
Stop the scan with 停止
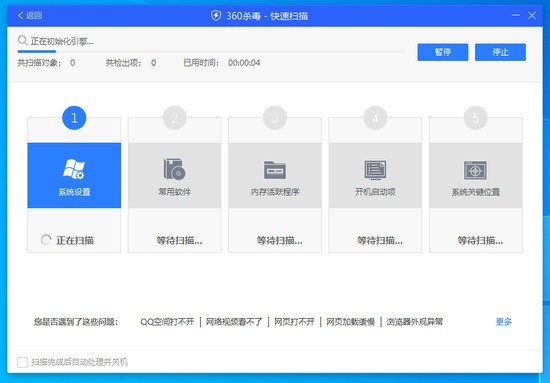pyautogui.click(x=500, y=52)
